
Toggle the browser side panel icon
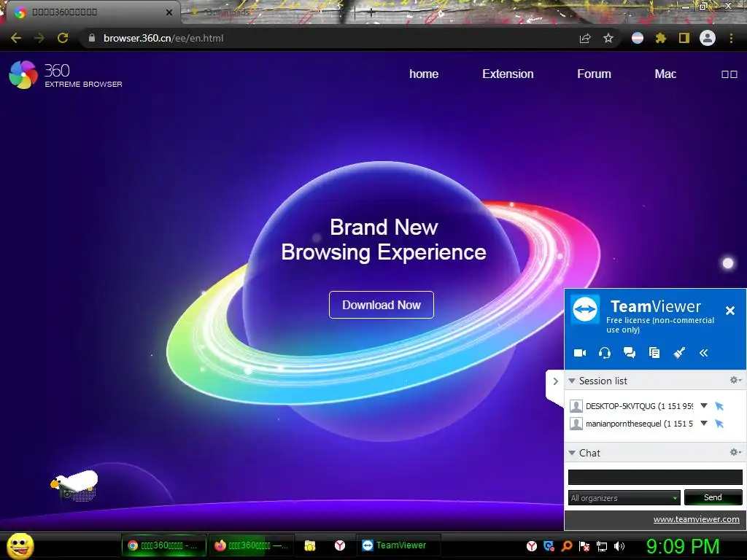coord(684,38)
